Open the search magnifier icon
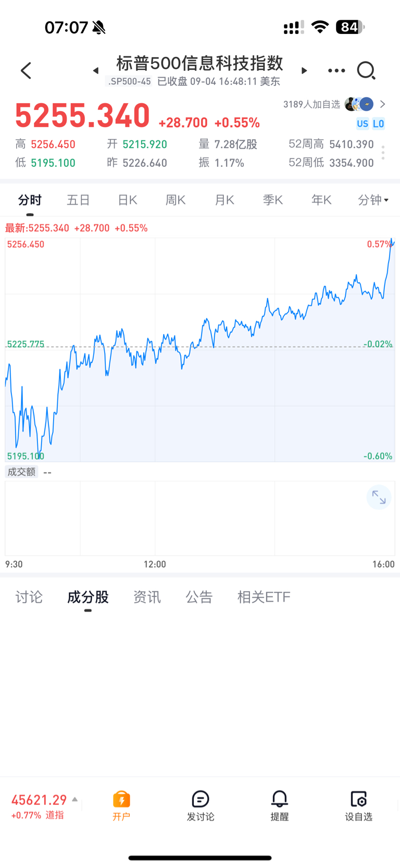400x868 pixels. [366, 70]
